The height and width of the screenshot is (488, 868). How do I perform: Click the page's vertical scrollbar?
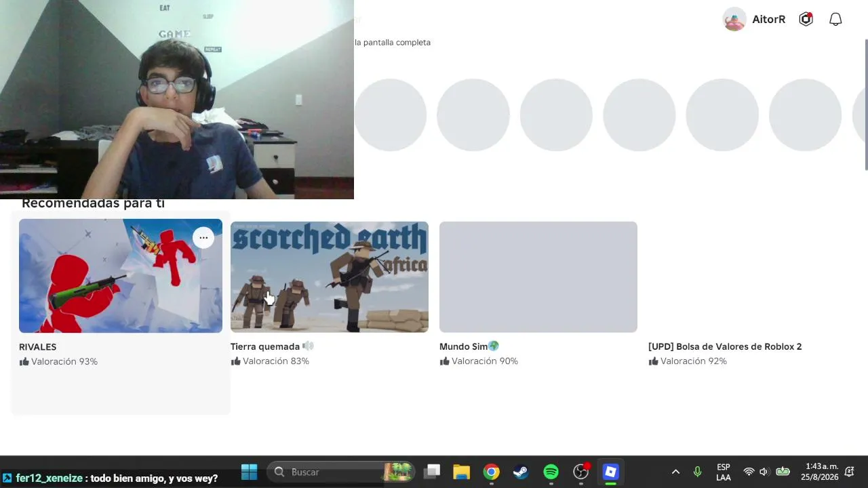click(865, 105)
